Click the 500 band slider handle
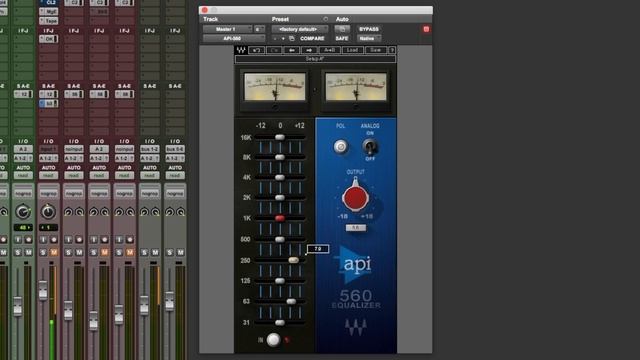This screenshot has height=360, width=640. [x=280, y=239]
